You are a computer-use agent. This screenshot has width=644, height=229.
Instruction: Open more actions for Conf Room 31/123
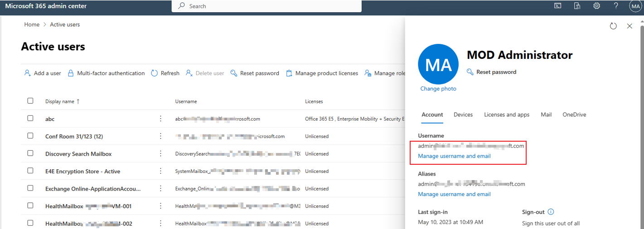(160, 136)
